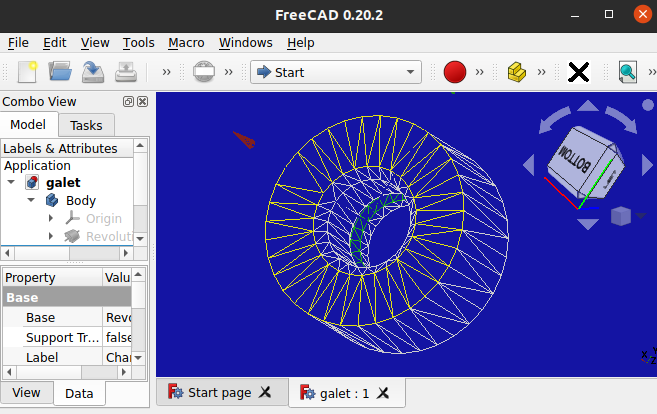Switch to the Tasks tab
The width and height of the screenshot is (657, 414).
(86, 125)
